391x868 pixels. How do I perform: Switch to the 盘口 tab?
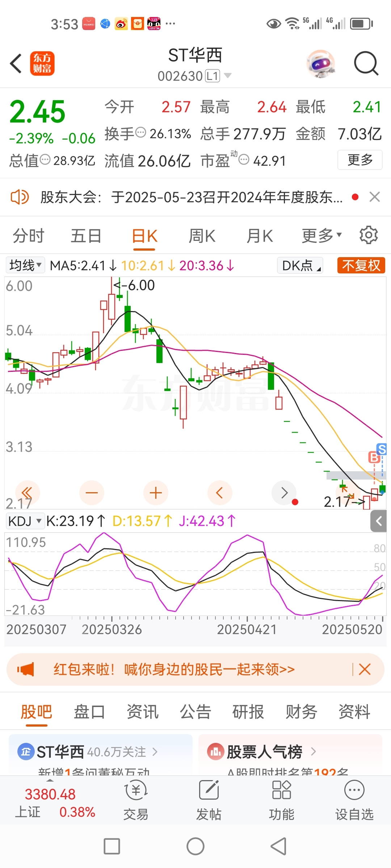89,712
